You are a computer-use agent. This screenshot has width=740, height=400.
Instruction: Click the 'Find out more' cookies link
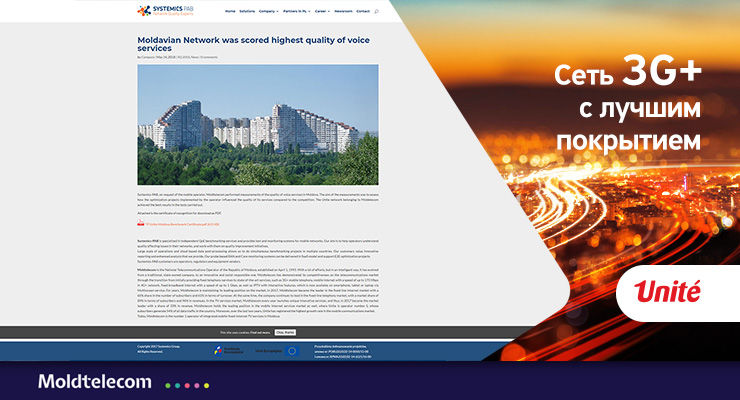(x=260, y=333)
